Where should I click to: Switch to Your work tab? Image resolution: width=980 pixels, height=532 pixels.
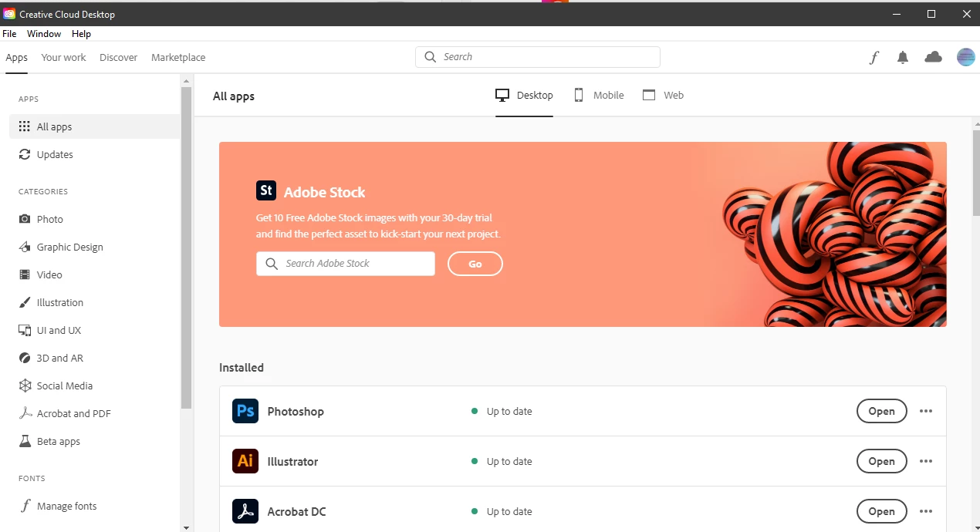(x=63, y=58)
